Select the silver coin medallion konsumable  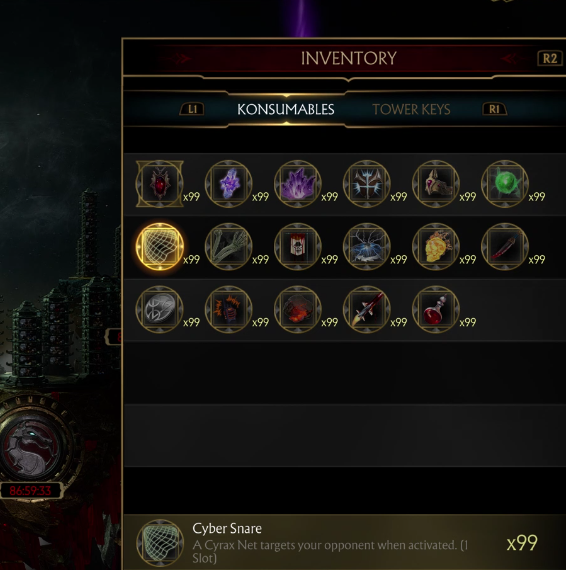tap(160, 309)
